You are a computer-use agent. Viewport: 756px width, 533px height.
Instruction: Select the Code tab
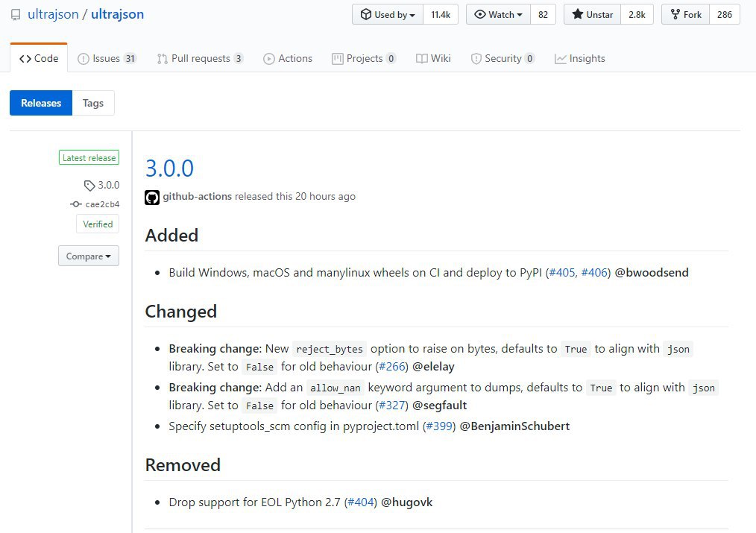pyautogui.click(x=39, y=58)
